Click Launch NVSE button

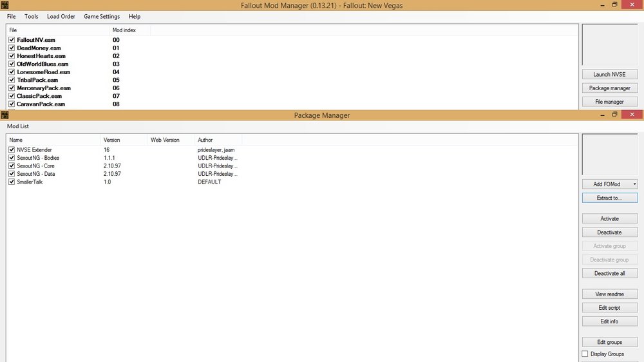click(609, 74)
